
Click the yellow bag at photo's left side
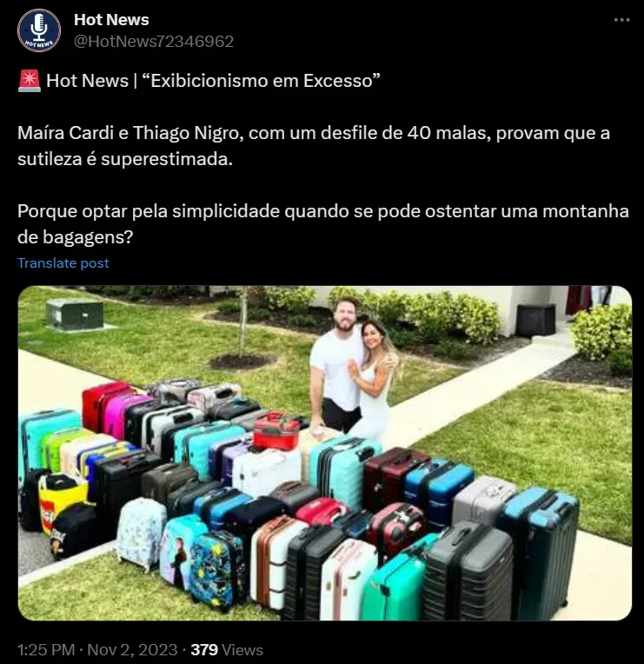(x=63, y=499)
